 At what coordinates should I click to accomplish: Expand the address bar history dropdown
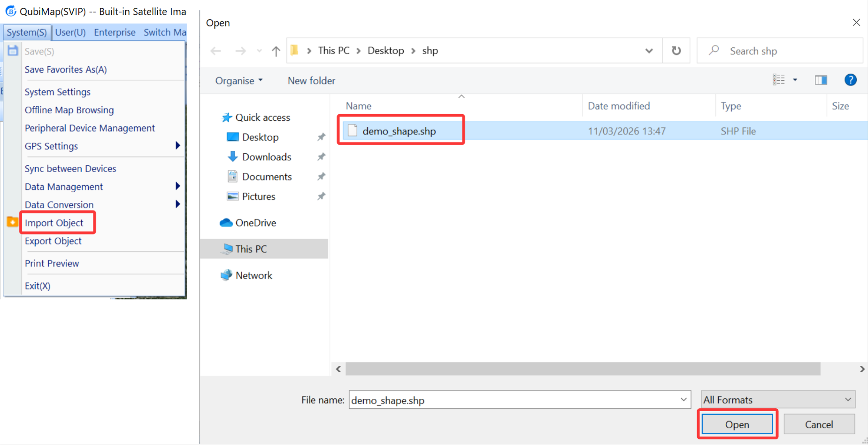point(649,51)
